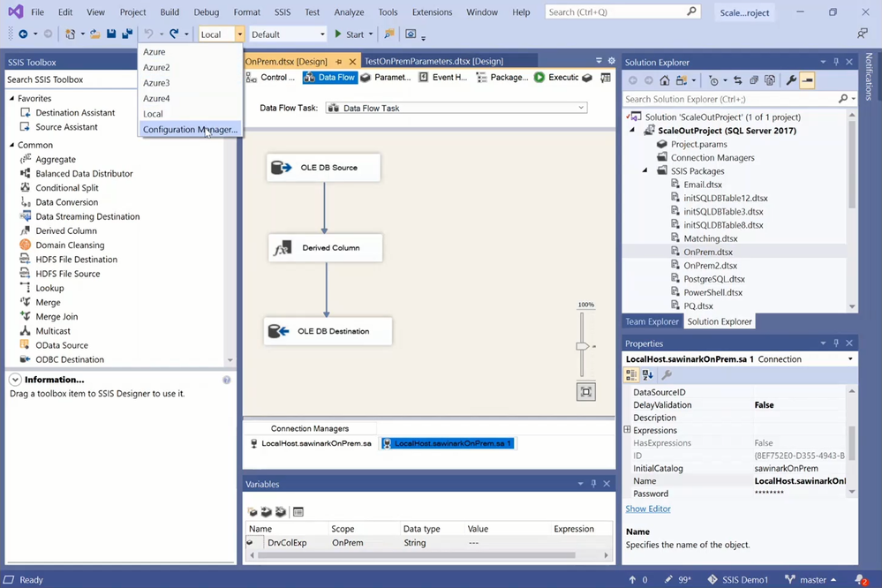This screenshot has width=882, height=588.
Task: Click in the Search SSIS Toolbox field
Action: click(x=71, y=79)
